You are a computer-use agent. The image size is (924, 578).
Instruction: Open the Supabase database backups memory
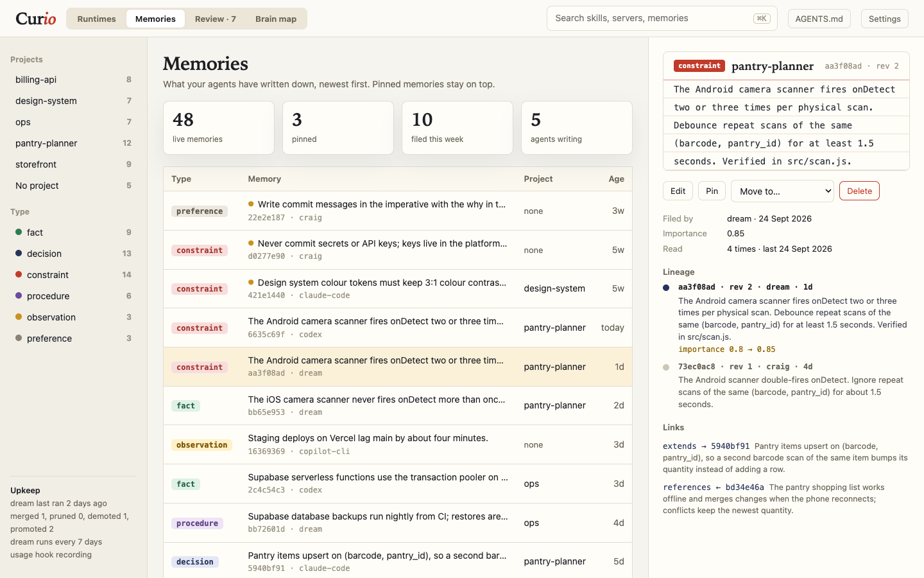point(398,523)
